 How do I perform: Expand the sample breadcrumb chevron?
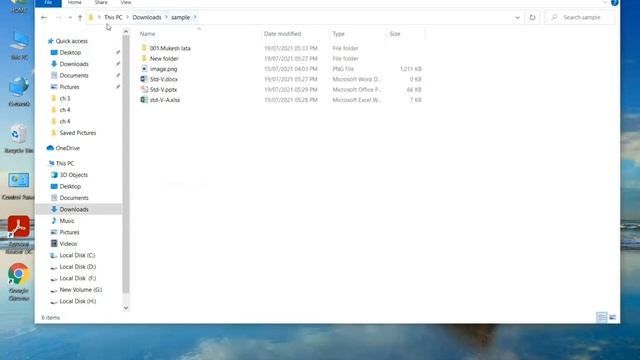(x=195, y=18)
